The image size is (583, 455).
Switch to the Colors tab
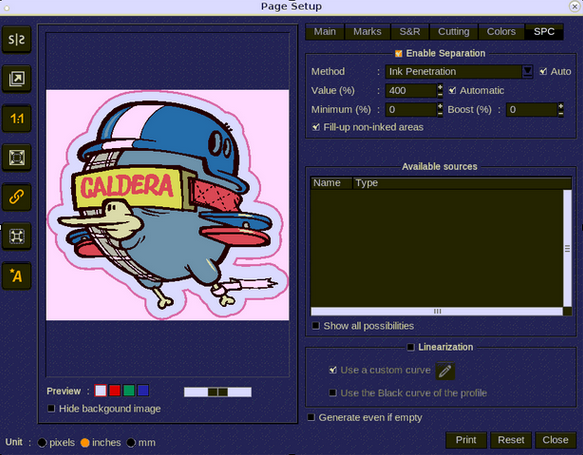(x=501, y=32)
